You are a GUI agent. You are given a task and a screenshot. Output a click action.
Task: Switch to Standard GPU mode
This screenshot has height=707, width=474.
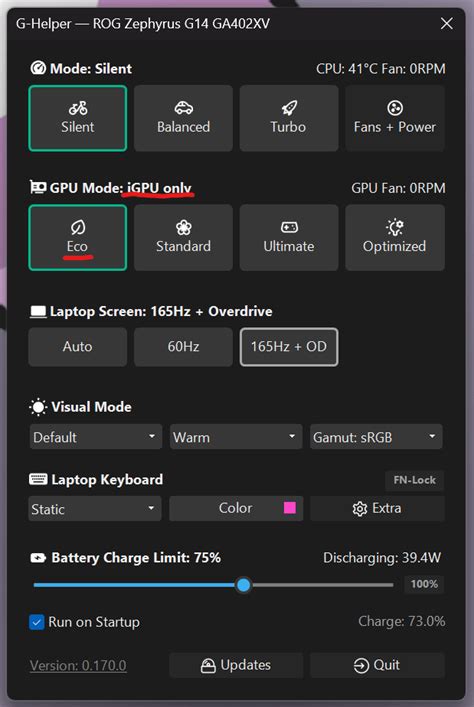(x=183, y=238)
